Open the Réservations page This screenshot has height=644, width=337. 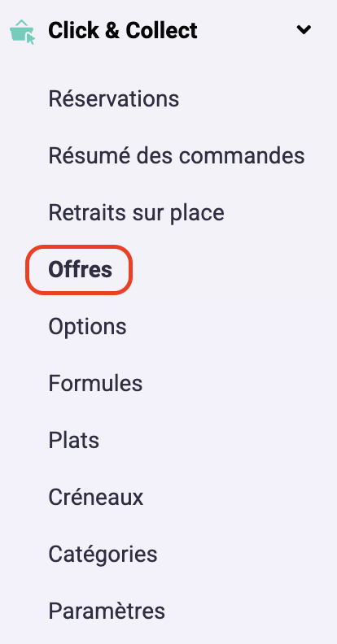click(x=113, y=98)
